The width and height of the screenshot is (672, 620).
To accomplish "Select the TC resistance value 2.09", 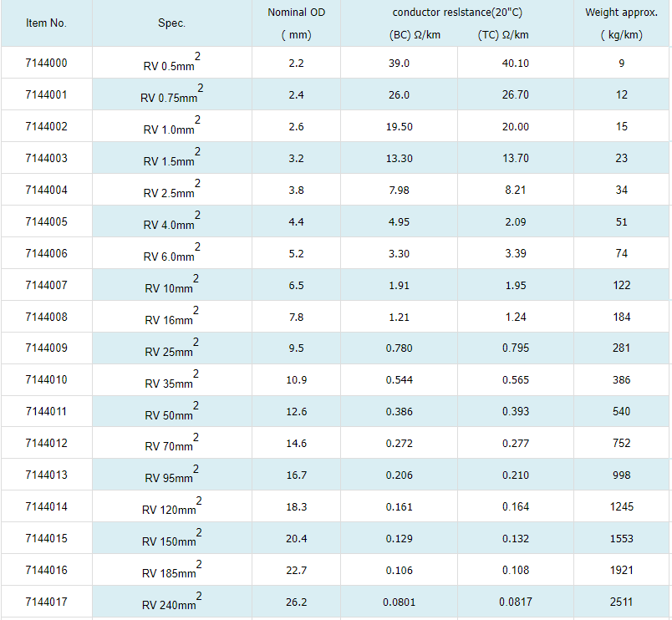I will pos(515,222).
